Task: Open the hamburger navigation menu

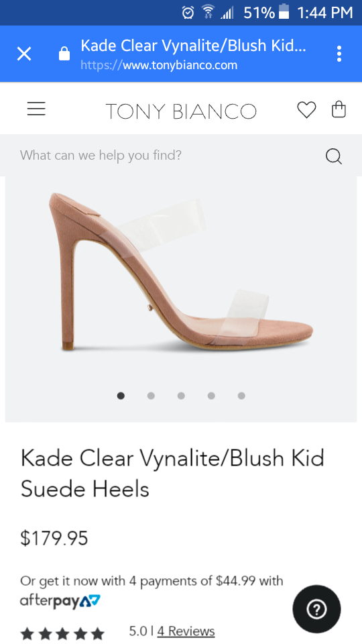Action: [x=36, y=109]
